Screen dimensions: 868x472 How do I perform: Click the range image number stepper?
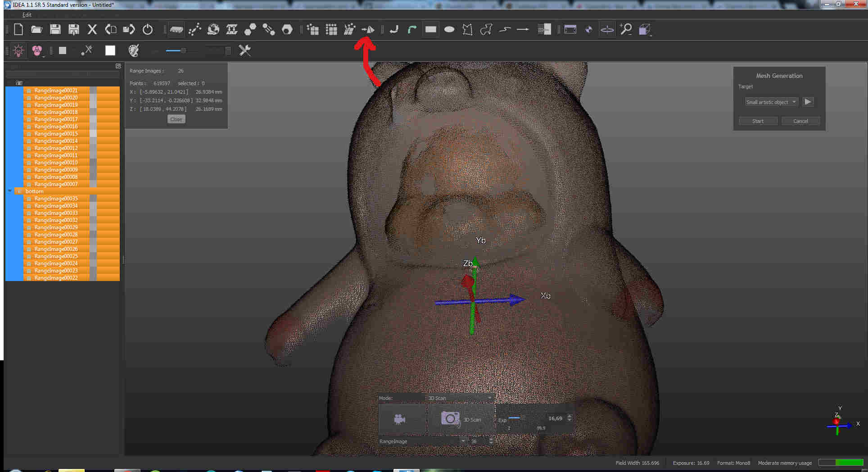491,441
